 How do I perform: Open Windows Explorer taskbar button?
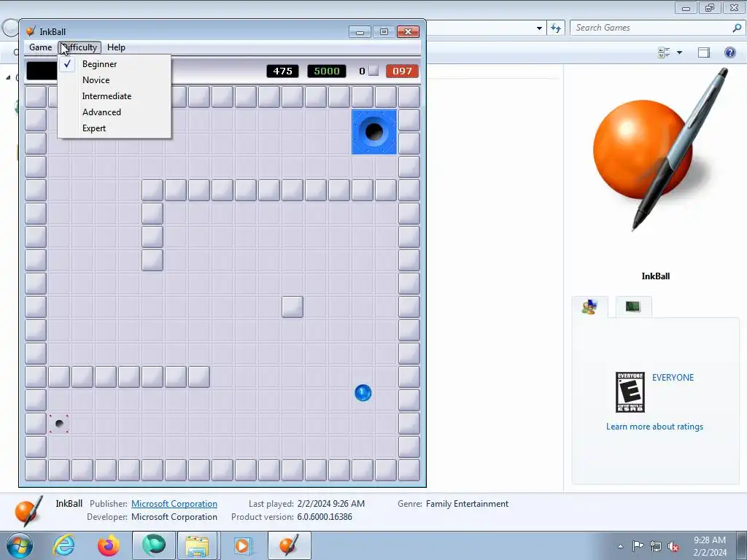pos(197,545)
